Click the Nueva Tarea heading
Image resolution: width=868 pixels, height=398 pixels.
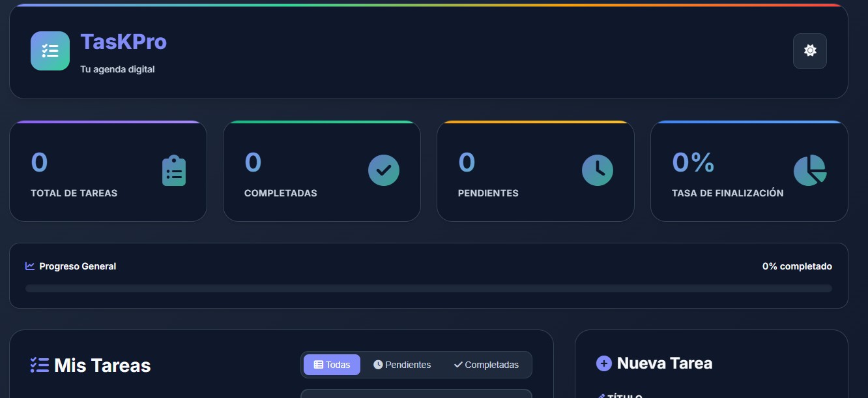[664, 363]
